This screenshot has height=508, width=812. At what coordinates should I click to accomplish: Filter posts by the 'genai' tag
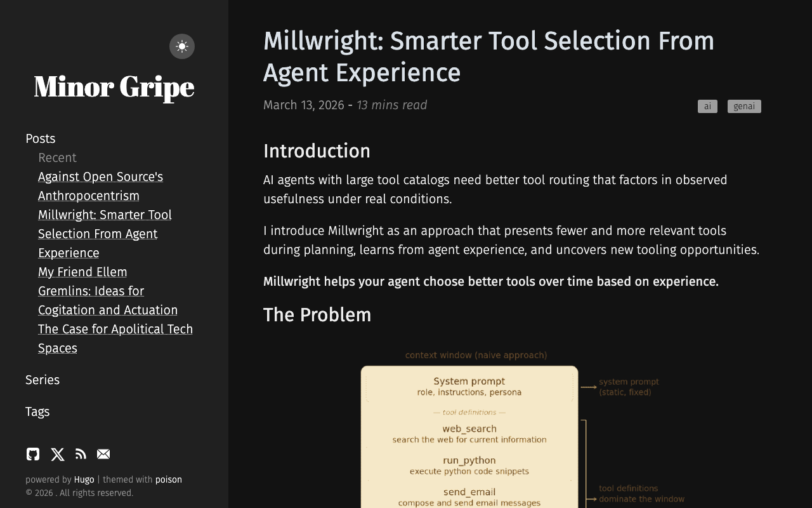[744, 106]
